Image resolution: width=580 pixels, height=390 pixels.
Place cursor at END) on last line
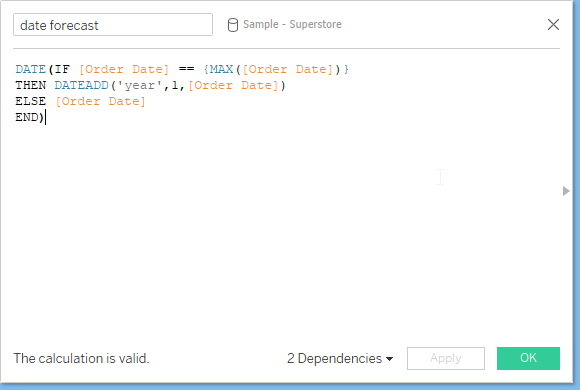pyautogui.click(x=30, y=117)
